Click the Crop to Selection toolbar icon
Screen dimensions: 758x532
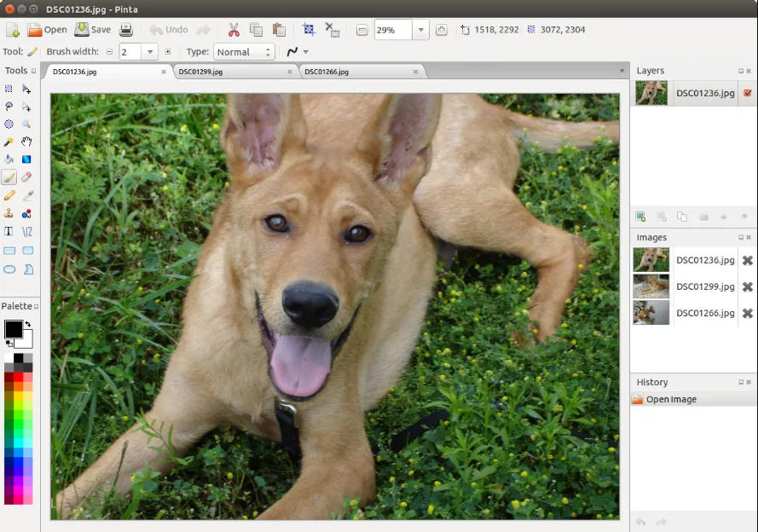pyautogui.click(x=309, y=29)
